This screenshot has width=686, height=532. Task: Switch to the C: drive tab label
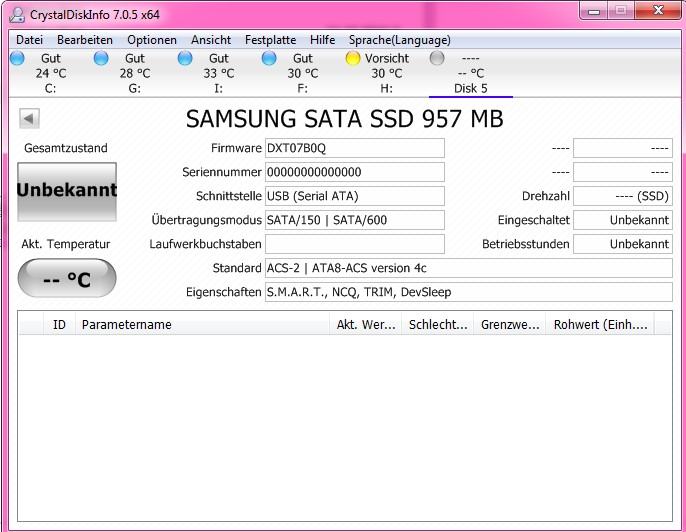50,88
